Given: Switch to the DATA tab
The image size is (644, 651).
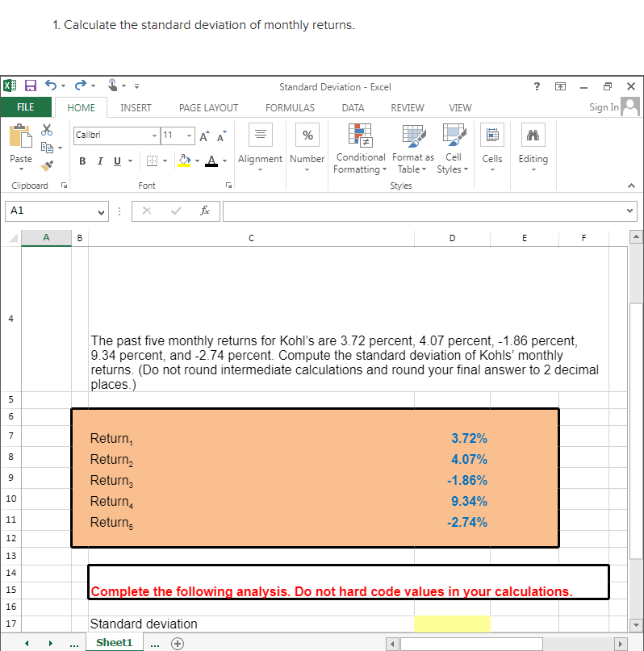Looking at the screenshot, I should (353, 108).
